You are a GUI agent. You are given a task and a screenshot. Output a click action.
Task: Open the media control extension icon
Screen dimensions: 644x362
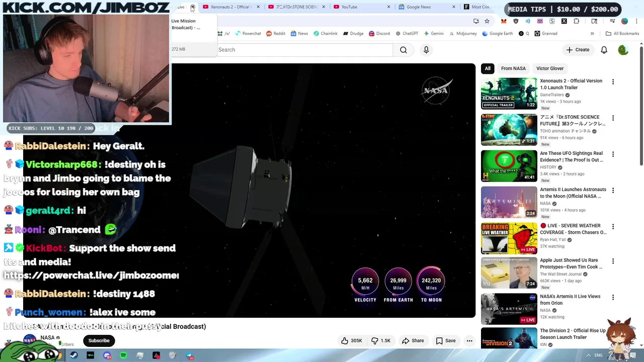[612, 21]
